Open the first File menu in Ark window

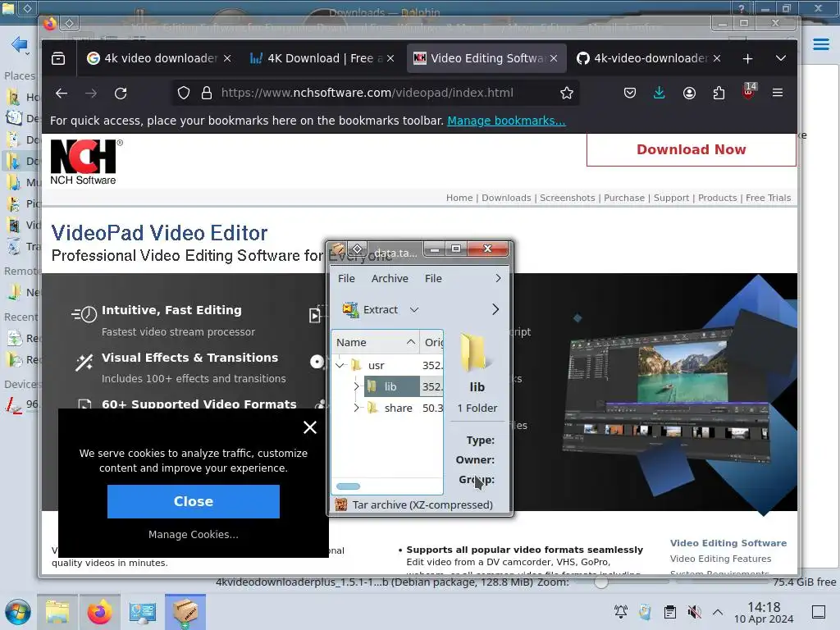pyautogui.click(x=346, y=279)
